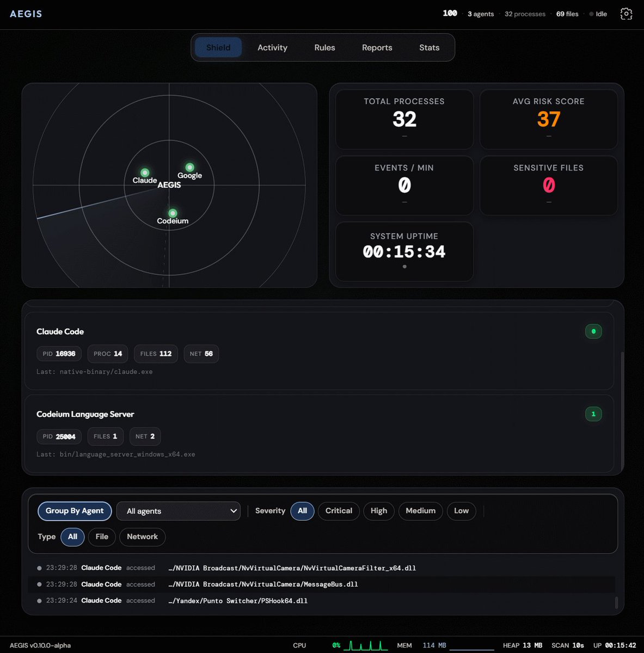This screenshot has height=653, width=644.
Task: Click the 100 score in header
Action: (x=450, y=13)
